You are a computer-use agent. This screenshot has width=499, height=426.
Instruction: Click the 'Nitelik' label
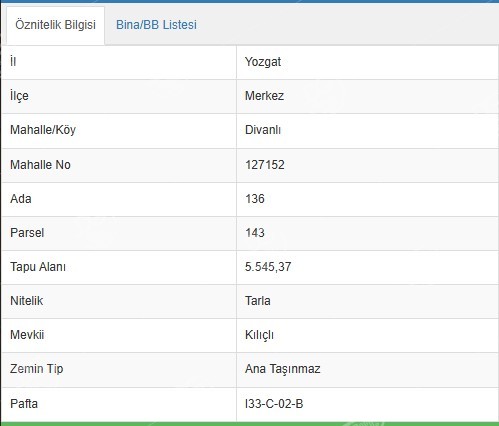pos(27,301)
